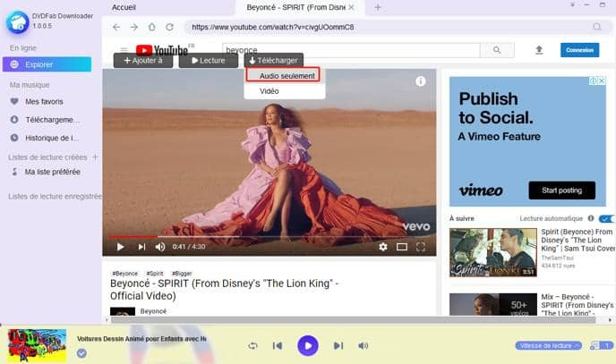Screen dimensions: 616x364
Task: Choose Audio seulement from download menu
Action: pyautogui.click(x=283, y=76)
